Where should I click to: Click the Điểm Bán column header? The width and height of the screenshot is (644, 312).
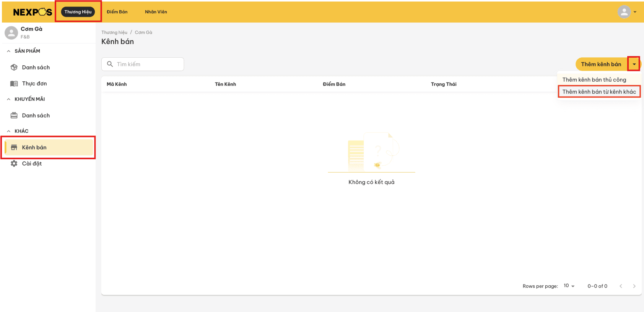(334, 84)
